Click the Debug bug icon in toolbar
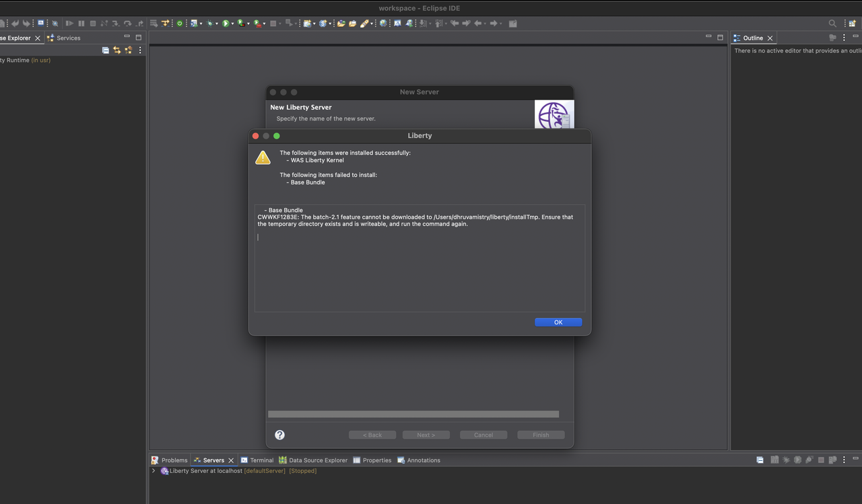Viewport: 862px width, 504px height. click(209, 23)
